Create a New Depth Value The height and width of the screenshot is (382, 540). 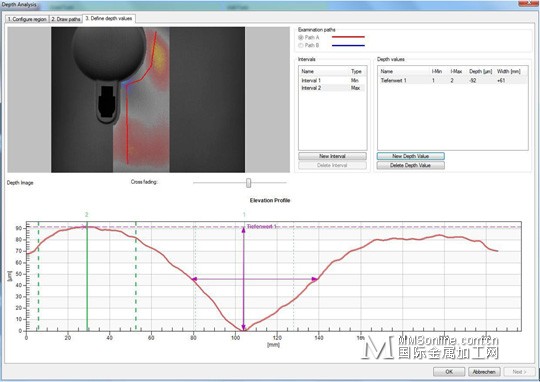pos(411,156)
